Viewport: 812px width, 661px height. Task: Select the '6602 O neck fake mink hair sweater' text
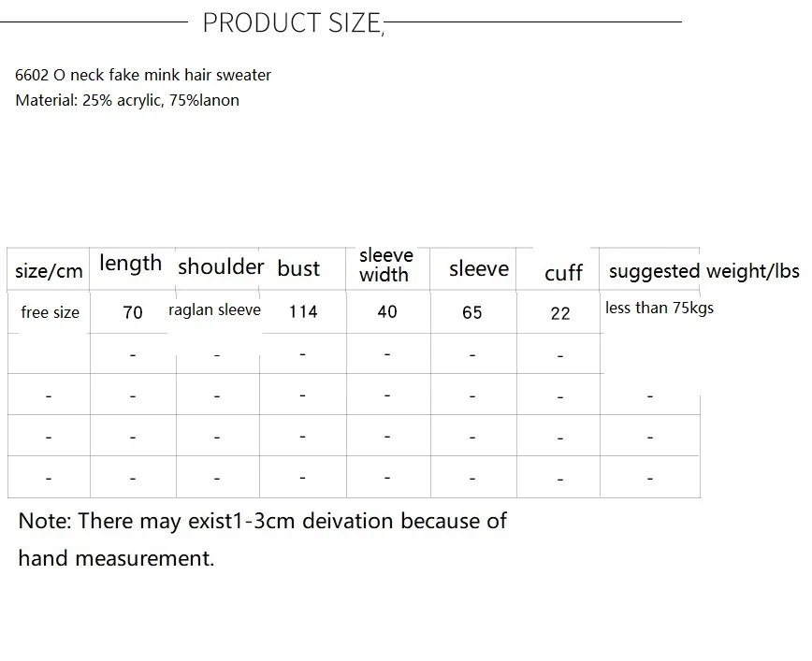click(x=143, y=75)
